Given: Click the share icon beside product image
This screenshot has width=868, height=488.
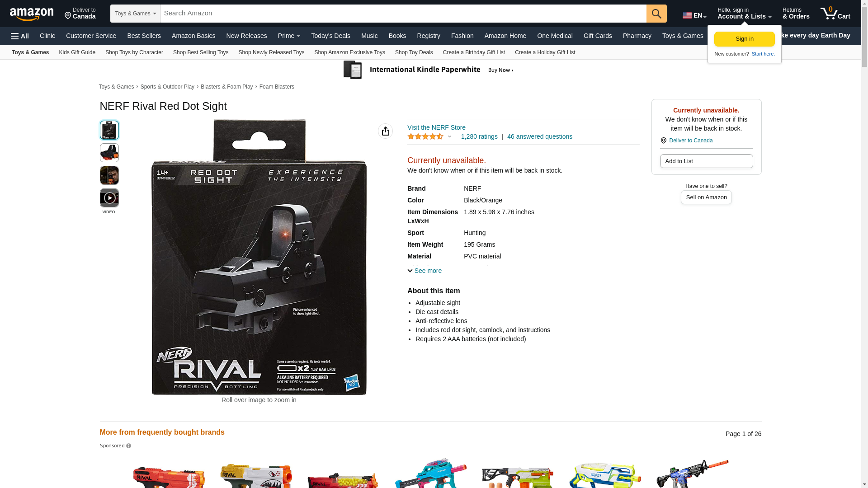Looking at the screenshot, I should (386, 131).
